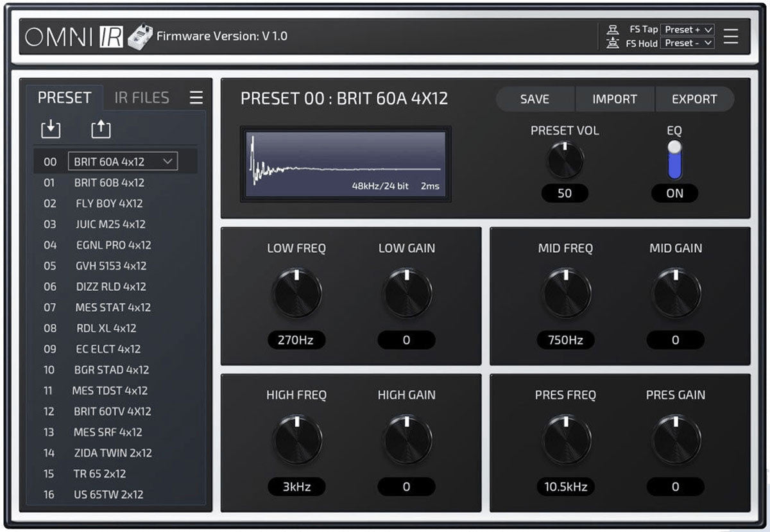
Task: Click the 270Hz low frequency value field
Action: coord(296,340)
